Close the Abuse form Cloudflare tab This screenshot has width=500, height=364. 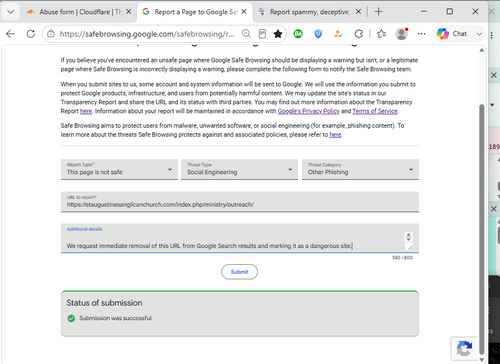[x=129, y=12]
